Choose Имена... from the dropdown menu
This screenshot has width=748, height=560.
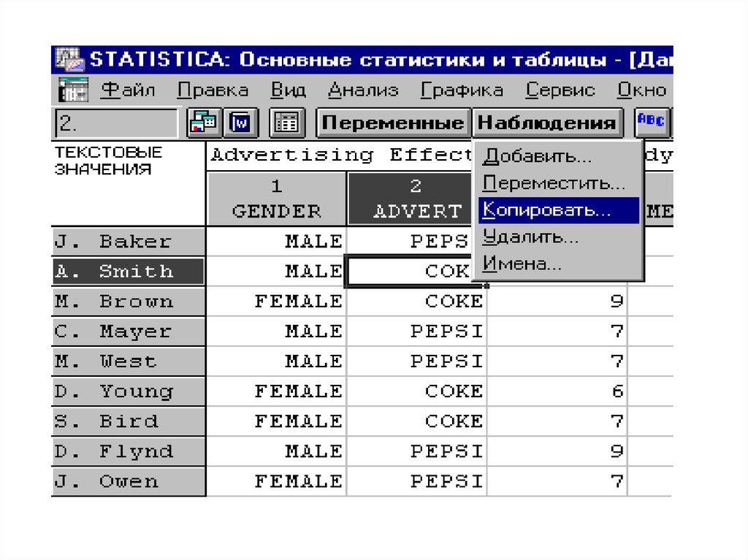coord(559,264)
